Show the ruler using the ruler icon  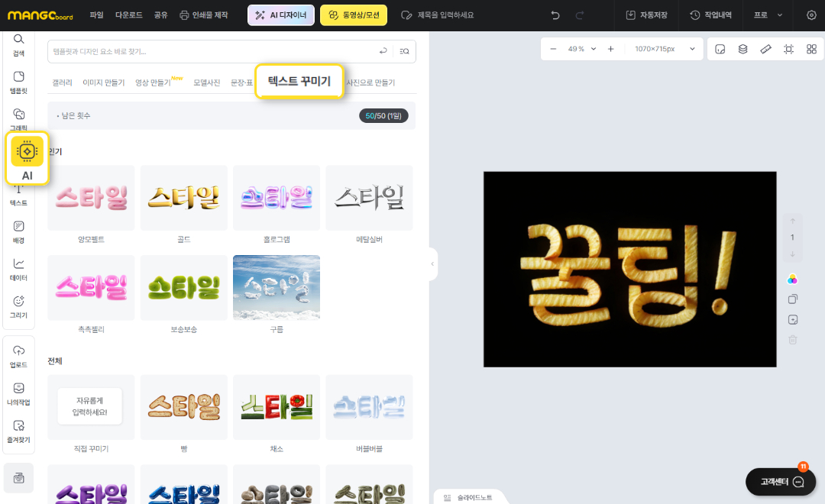(765, 49)
